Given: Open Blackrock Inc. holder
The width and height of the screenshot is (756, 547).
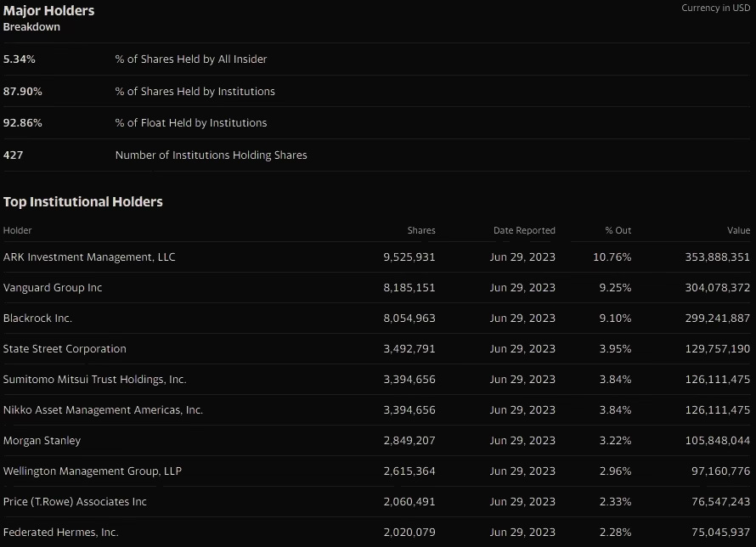Looking at the screenshot, I should point(37,319).
